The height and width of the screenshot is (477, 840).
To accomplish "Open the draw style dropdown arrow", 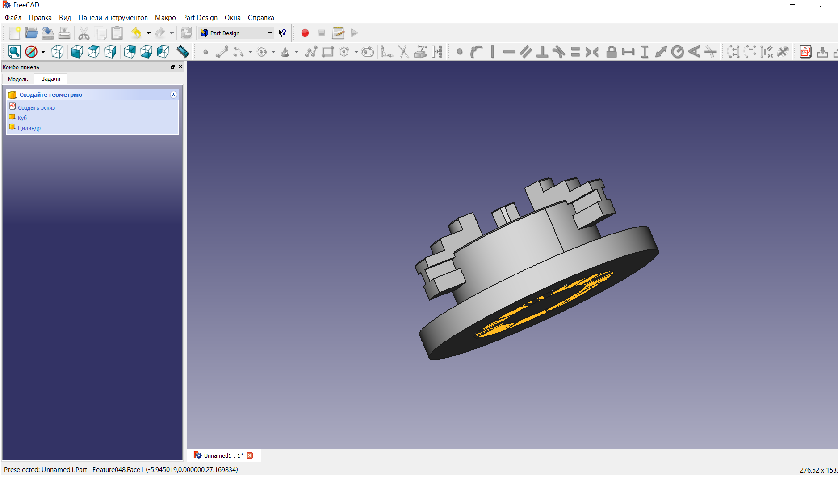I will pyautogui.click(x=43, y=51).
